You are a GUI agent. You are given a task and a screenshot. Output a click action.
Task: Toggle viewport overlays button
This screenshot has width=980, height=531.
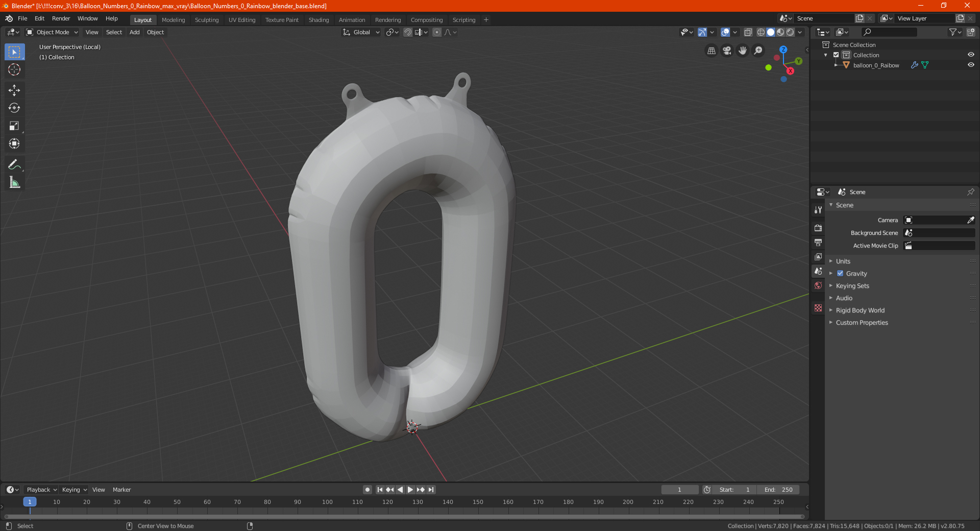pos(725,32)
